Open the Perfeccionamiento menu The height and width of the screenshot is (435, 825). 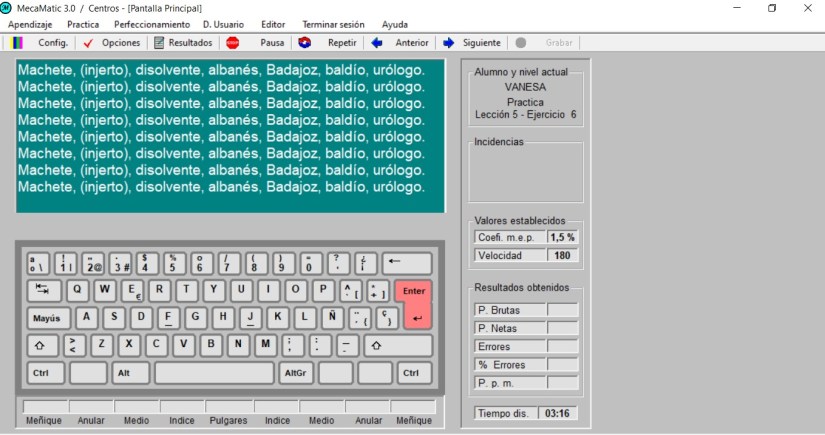pyautogui.click(x=151, y=24)
